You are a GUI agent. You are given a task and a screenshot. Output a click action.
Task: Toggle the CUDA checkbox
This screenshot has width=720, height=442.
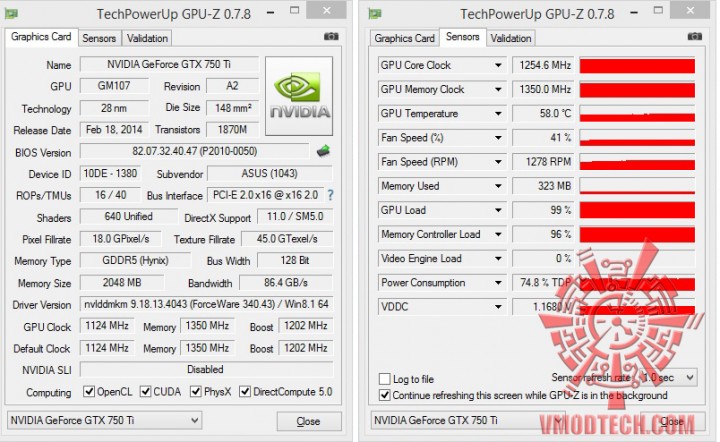(x=146, y=392)
